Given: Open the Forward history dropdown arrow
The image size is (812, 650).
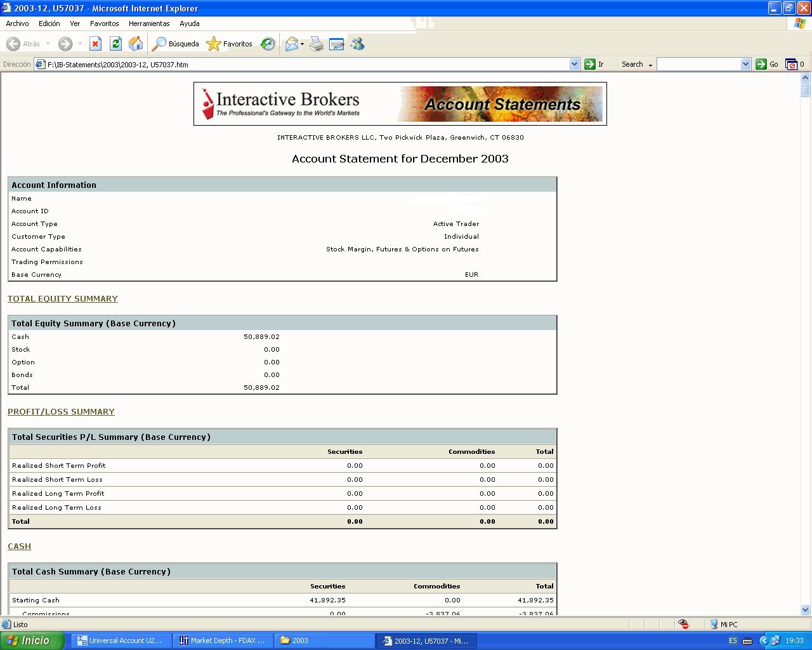Looking at the screenshot, I should (x=80, y=44).
